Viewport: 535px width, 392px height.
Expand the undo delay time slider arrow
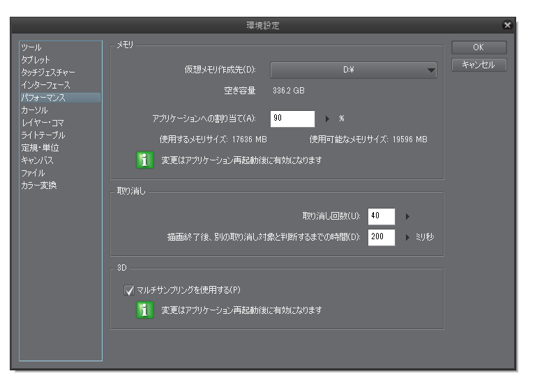tap(408, 237)
